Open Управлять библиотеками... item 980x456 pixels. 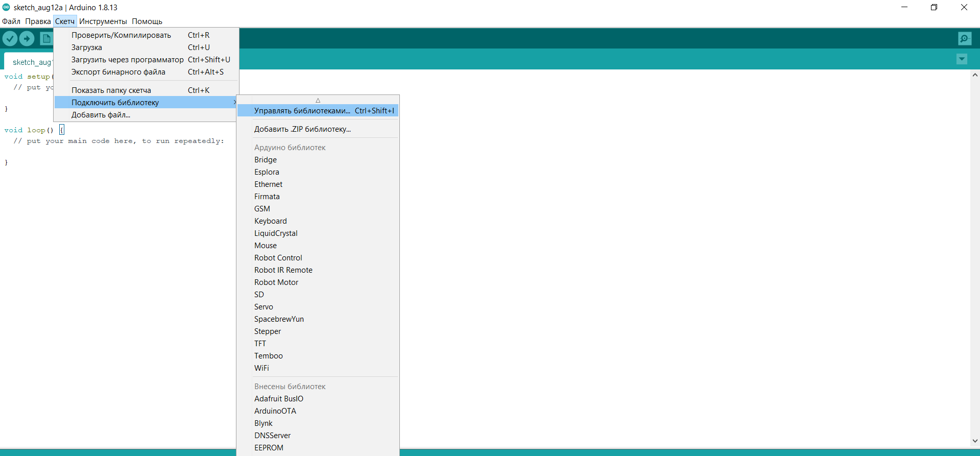coord(318,111)
